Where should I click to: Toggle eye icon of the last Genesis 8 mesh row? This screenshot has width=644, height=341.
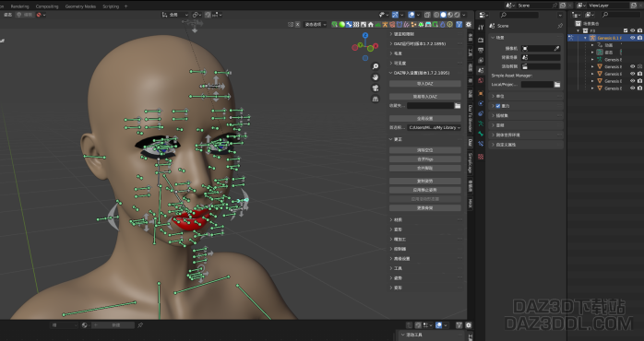(x=633, y=88)
